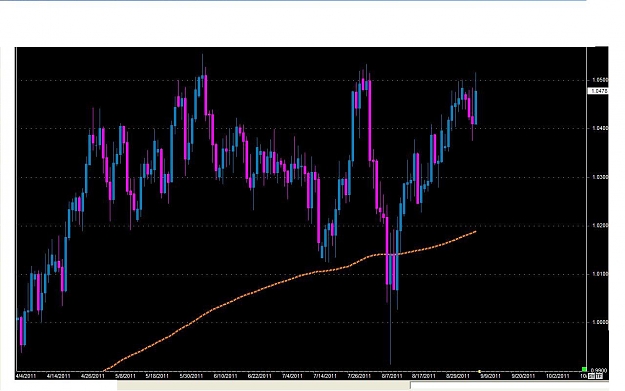
Task: Click the 1.0400 price axis label
Action: coord(599,128)
